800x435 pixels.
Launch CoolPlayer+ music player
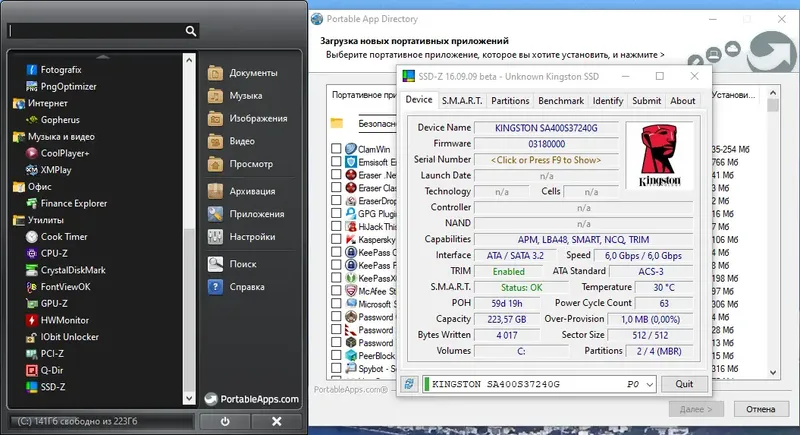coord(58,153)
